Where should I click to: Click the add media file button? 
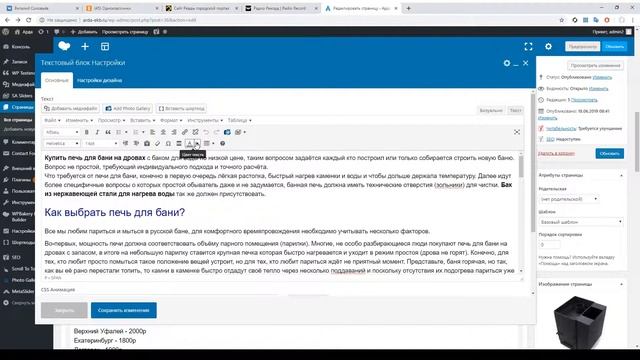71,109
